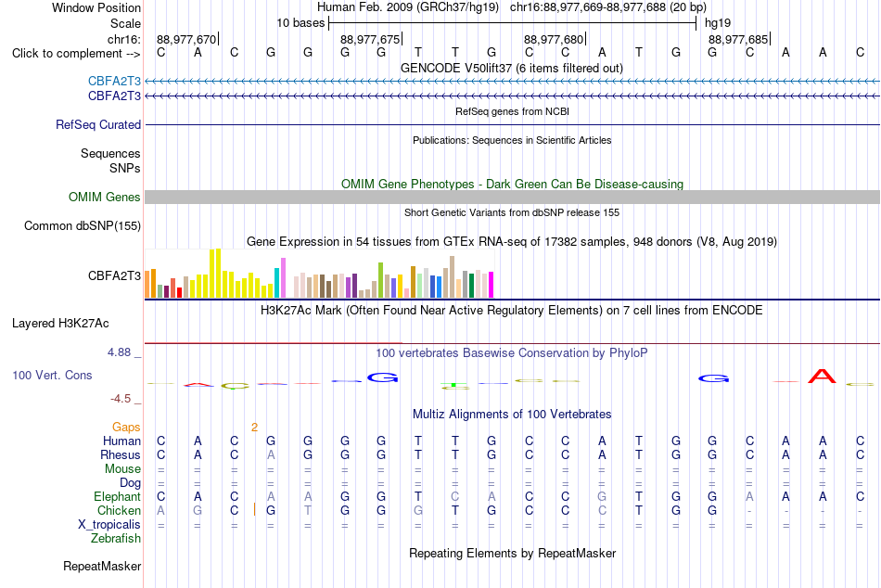881x588 pixels.
Task: Click the orange insertion mark in Chicken row
Action: pyautogui.click(x=254, y=510)
